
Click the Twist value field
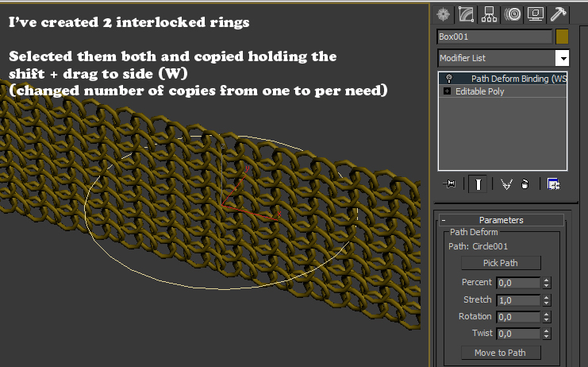[518, 333]
